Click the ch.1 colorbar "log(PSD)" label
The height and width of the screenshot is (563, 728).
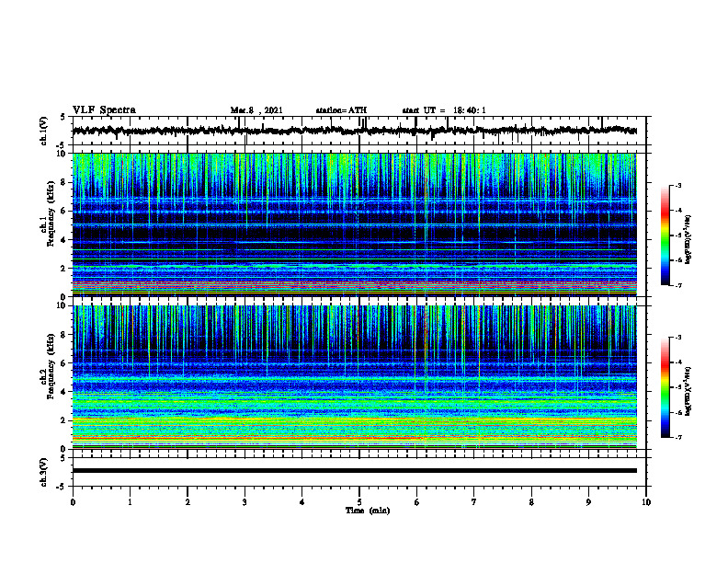(x=688, y=240)
